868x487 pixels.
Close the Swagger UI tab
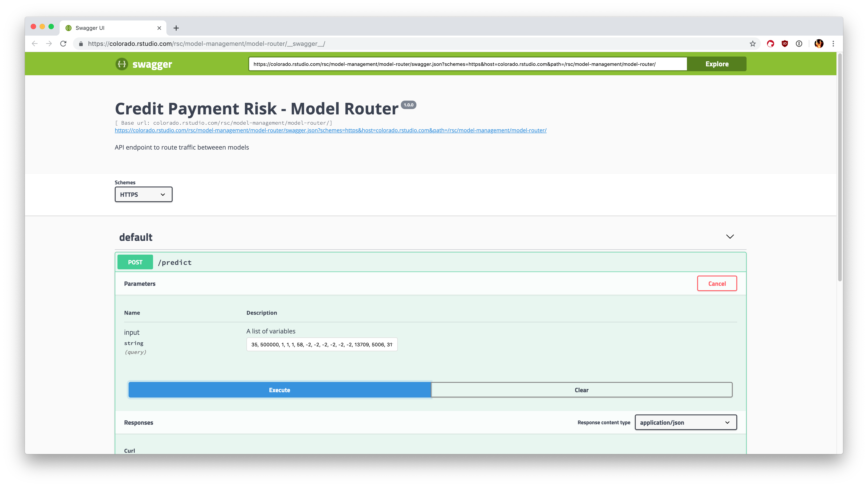click(159, 28)
